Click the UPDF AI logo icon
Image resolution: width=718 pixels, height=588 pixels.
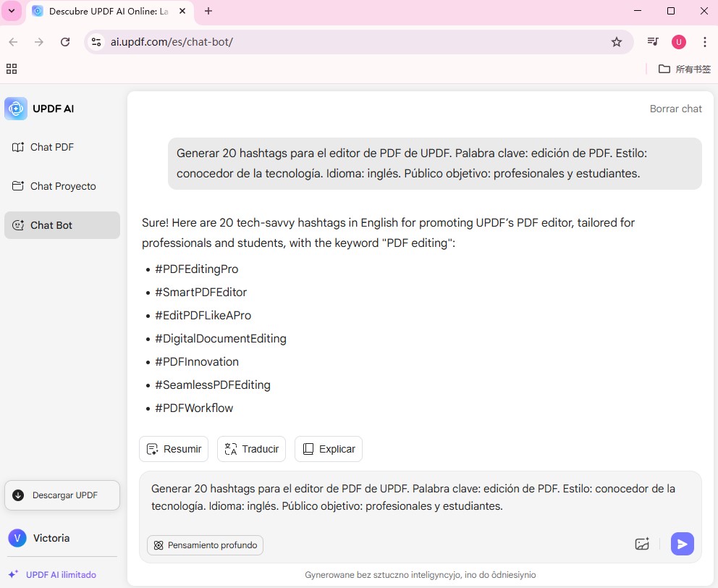(x=16, y=109)
